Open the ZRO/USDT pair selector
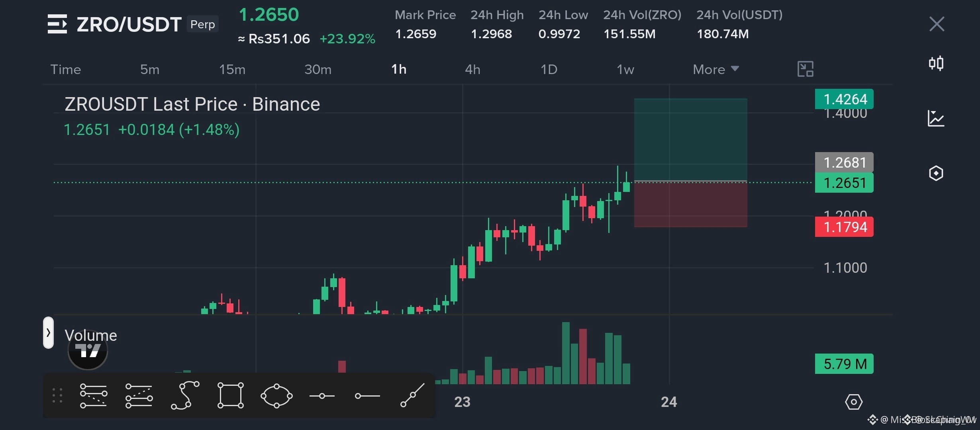 point(129,24)
